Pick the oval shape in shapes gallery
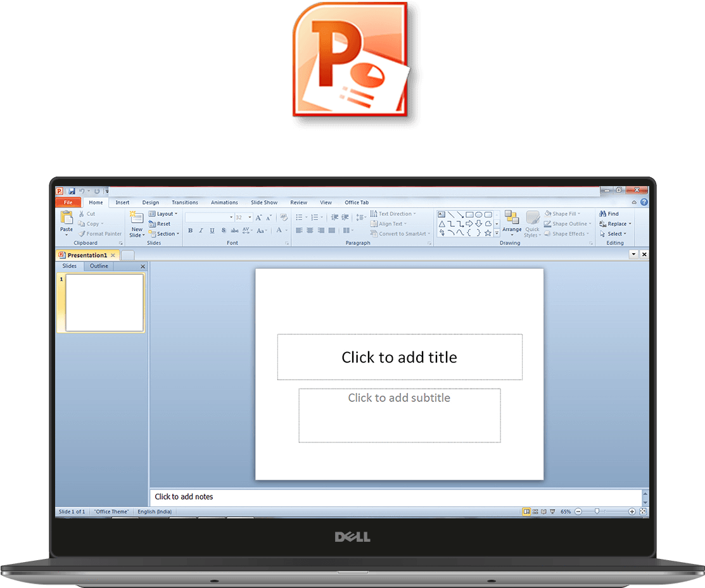 [478, 215]
